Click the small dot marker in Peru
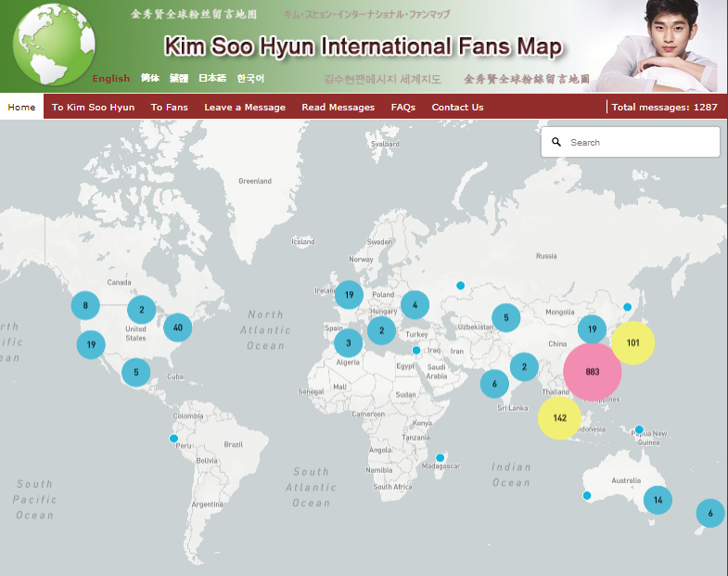 tap(173, 439)
